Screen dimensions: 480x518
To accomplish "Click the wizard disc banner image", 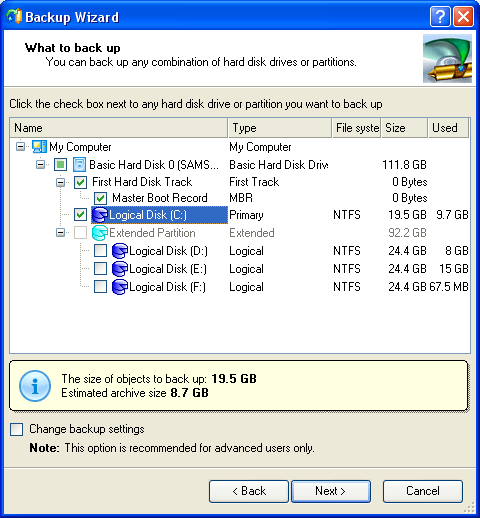I will pyautogui.click(x=448, y=58).
